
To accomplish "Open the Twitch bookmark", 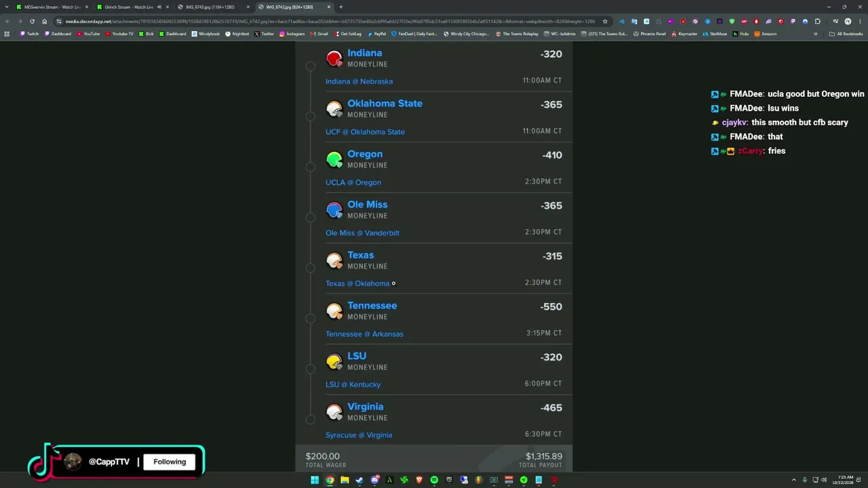I will [x=29, y=34].
